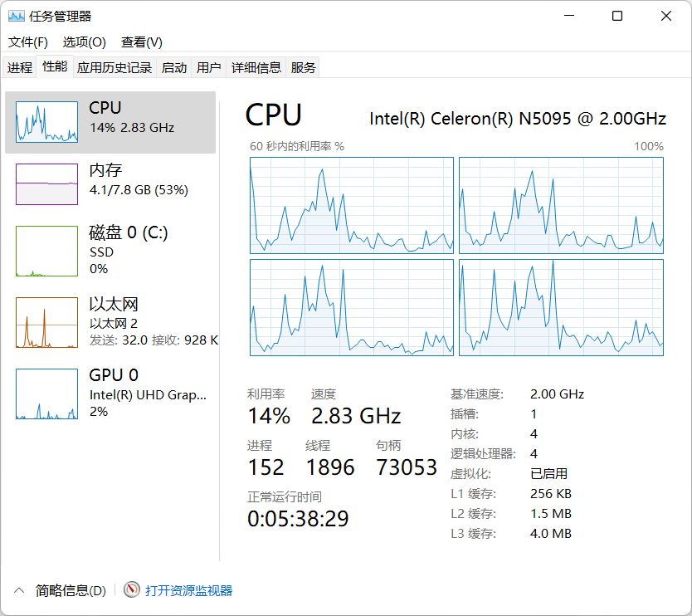Click the resource monitor speedometer icon

(131, 589)
